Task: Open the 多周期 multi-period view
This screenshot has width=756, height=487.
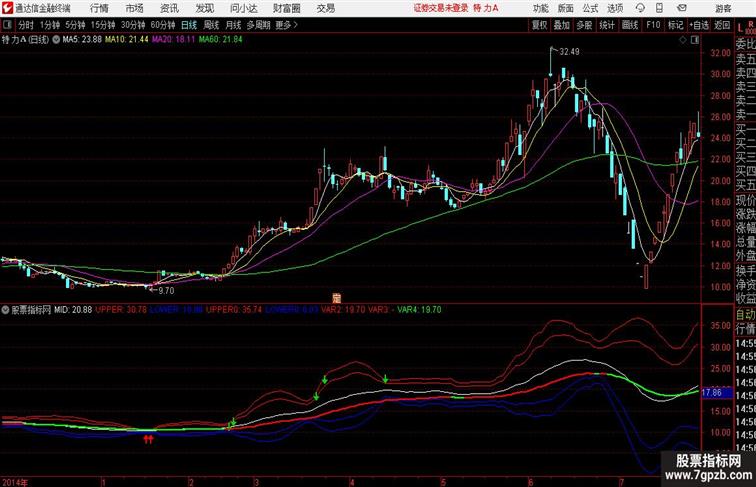Action: click(x=258, y=25)
